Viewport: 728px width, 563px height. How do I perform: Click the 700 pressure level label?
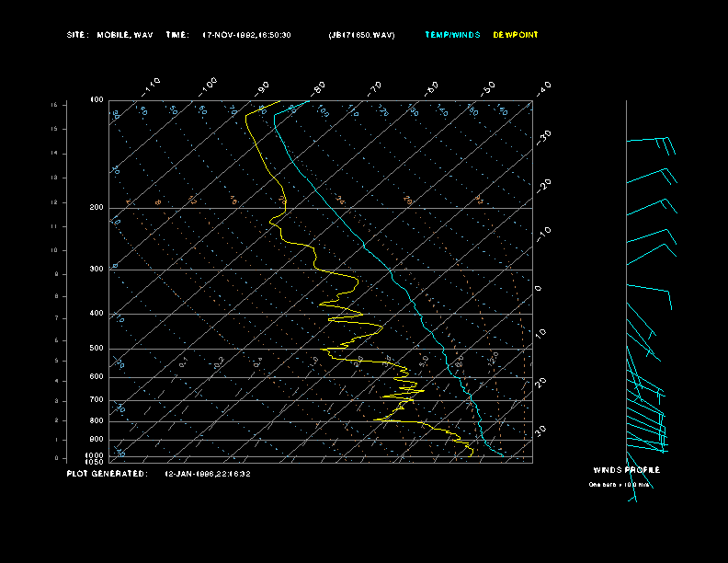[x=97, y=400]
